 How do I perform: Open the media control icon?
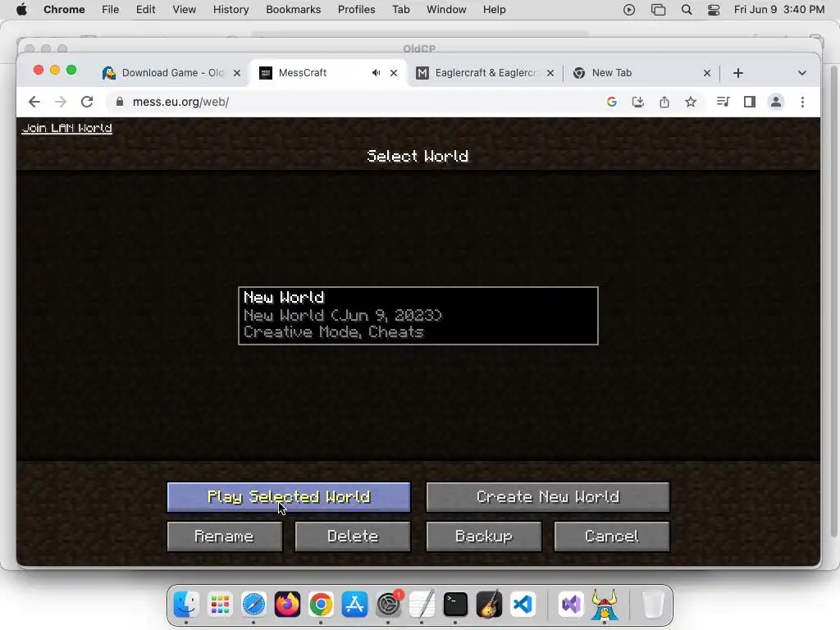click(x=723, y=102)
